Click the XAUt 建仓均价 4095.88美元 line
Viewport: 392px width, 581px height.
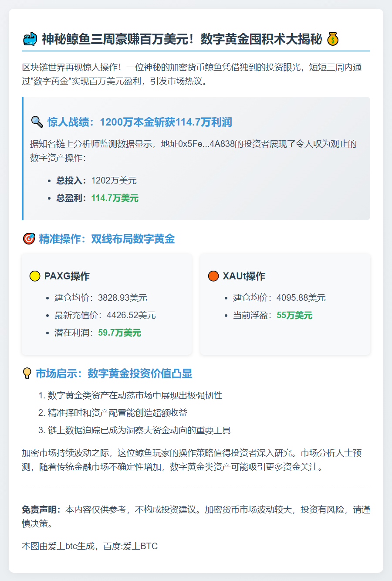click(x=279, y=298)
